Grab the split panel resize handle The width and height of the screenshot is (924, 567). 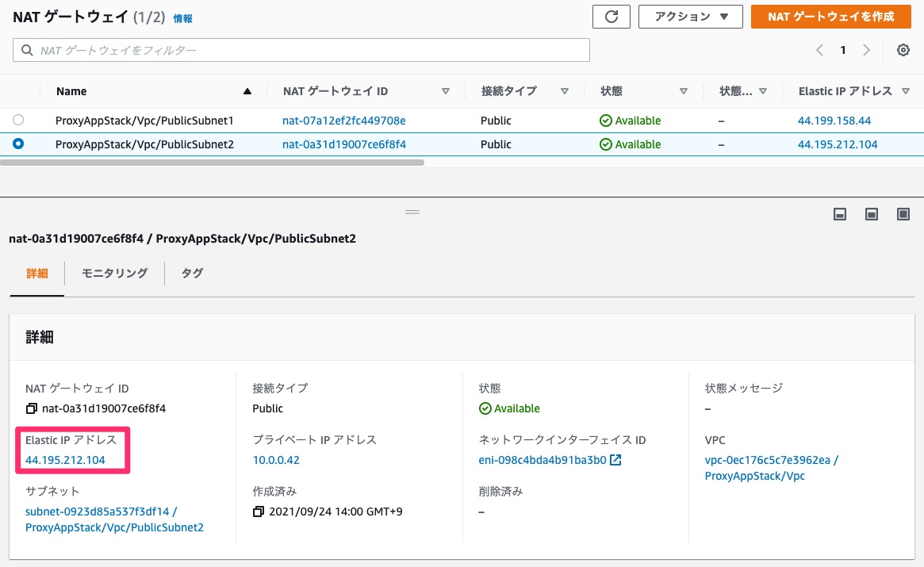[x=412, y=212]
